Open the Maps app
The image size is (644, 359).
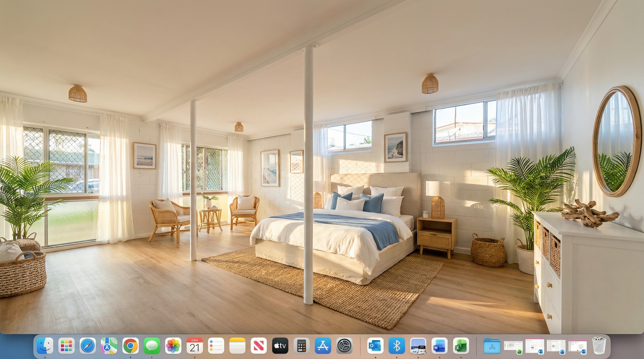coord(109,346)
